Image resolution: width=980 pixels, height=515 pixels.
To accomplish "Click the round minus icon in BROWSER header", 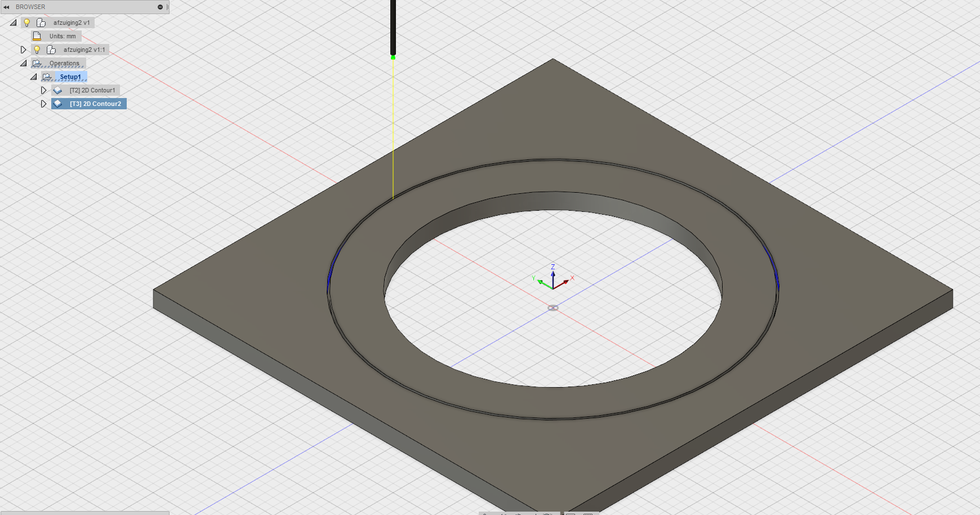I will click(x=160, y=7).
